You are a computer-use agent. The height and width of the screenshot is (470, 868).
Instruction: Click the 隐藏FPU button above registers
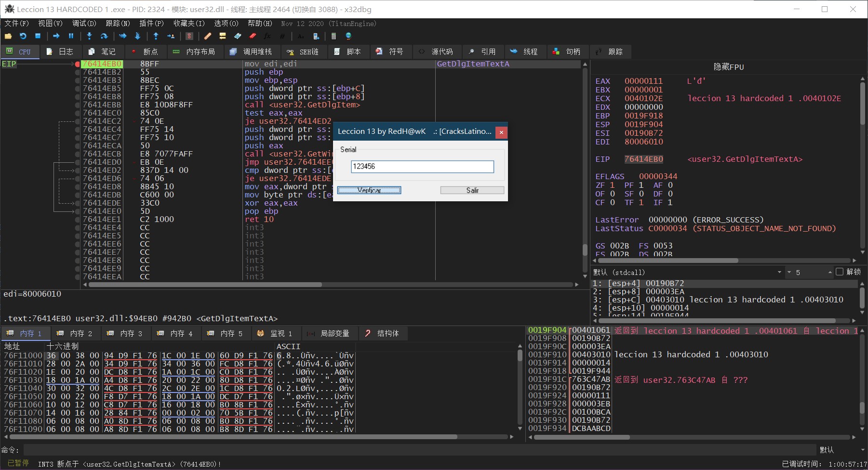pos(728,67)
